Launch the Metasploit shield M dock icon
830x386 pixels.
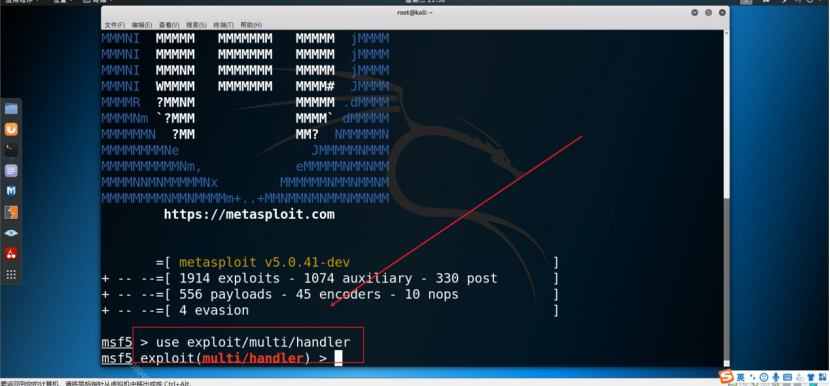point(11,191)
